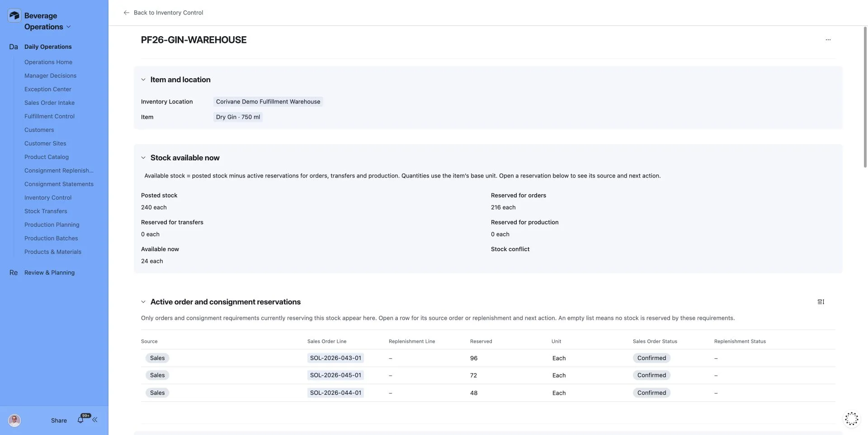Screen dimensions: 868x435
Task: Open the Dry Gin · 750 ml item chip
Action: pos(238,117)
